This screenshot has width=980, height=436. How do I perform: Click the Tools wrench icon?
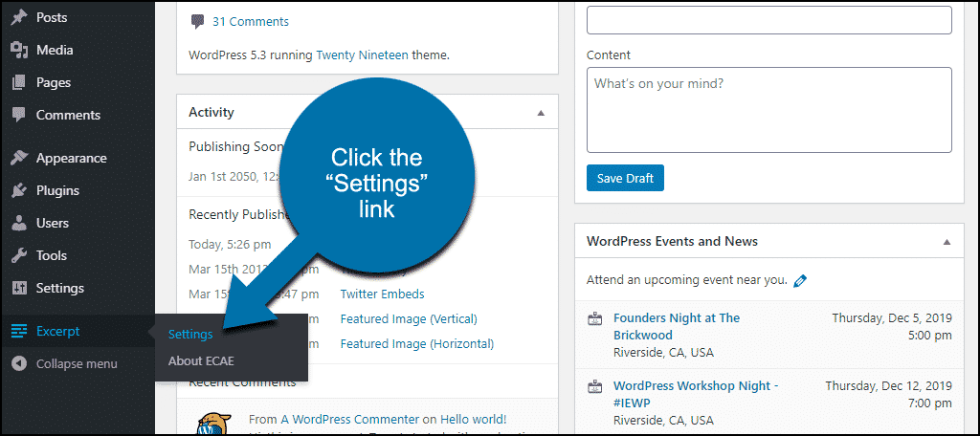[x=19, y=255]
